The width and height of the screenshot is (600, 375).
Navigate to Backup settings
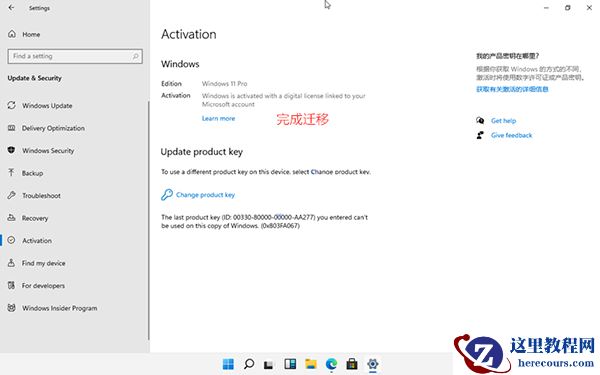33,173
